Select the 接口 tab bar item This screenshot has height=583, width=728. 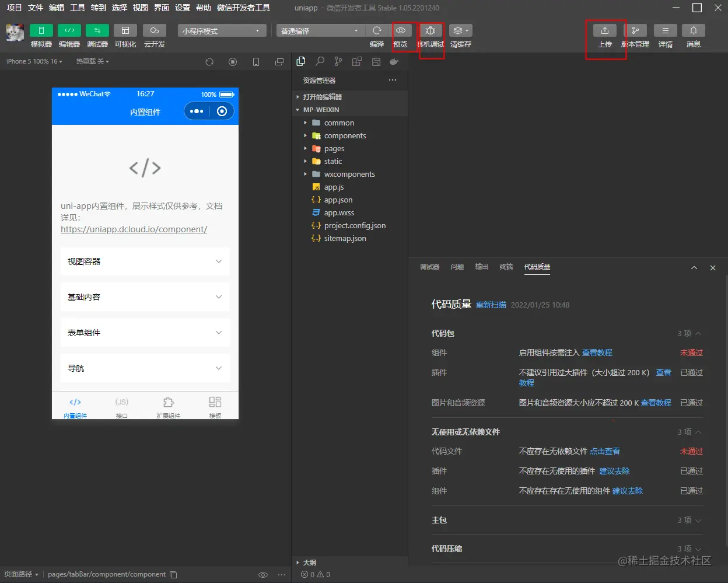click(122, 407)
